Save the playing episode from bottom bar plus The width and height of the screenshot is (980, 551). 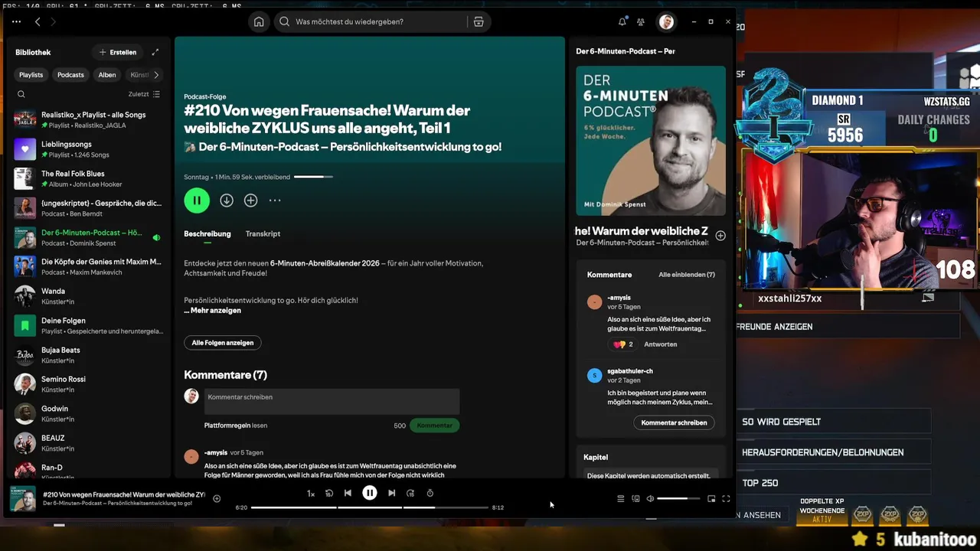(217, 499)
